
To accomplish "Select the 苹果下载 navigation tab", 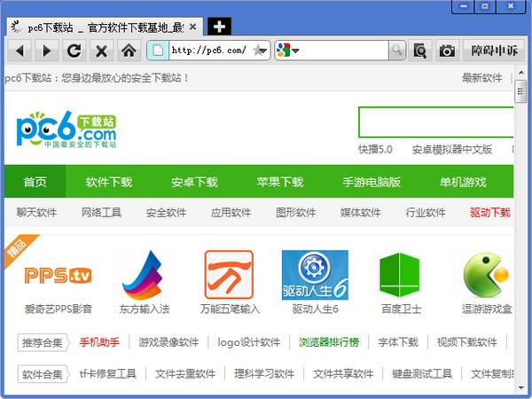I will point(280,182).
